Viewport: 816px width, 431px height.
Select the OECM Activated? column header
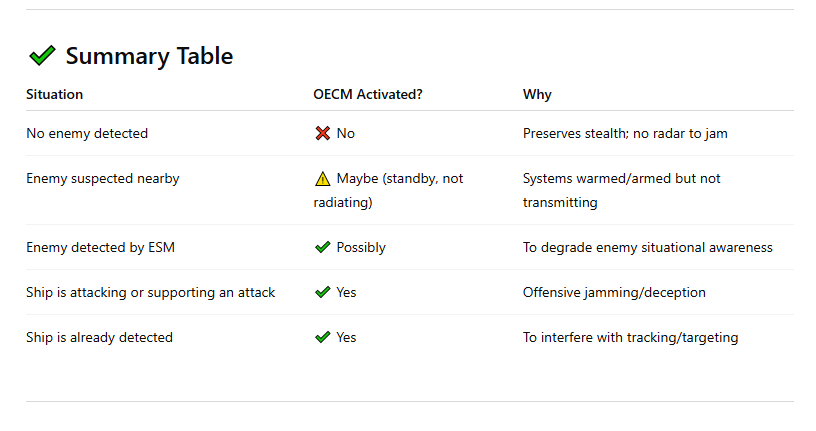[x=368, y=94]
